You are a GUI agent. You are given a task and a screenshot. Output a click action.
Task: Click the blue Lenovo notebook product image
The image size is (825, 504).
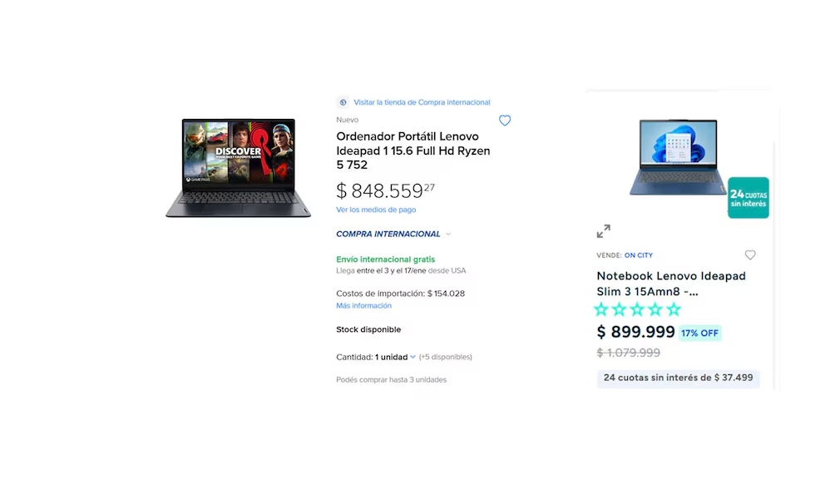678,157
